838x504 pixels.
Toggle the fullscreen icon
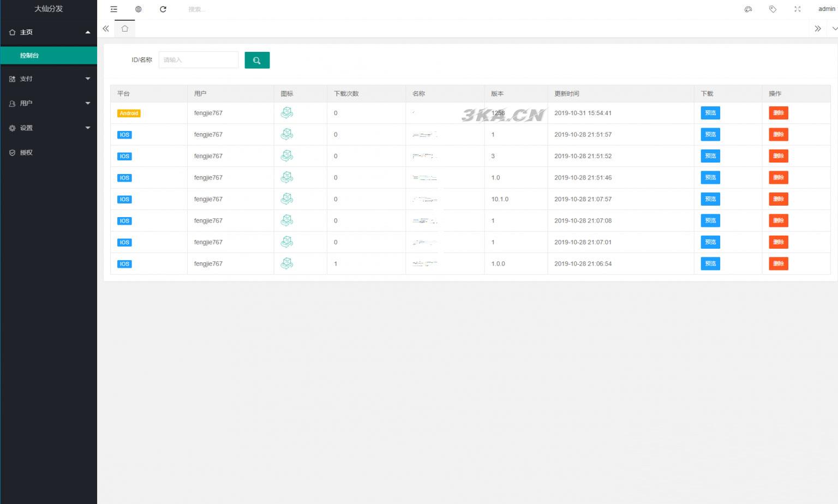[x=798, y=9]
